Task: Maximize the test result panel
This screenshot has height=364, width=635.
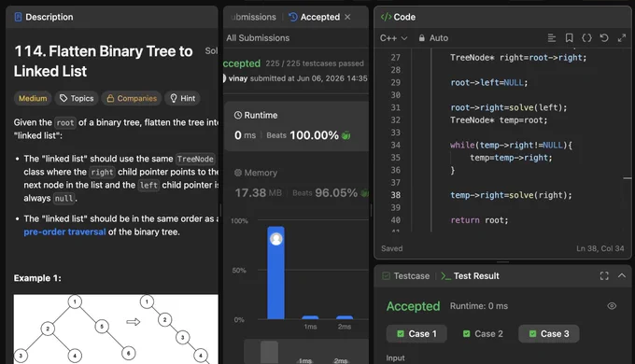Action: (604, 276)
